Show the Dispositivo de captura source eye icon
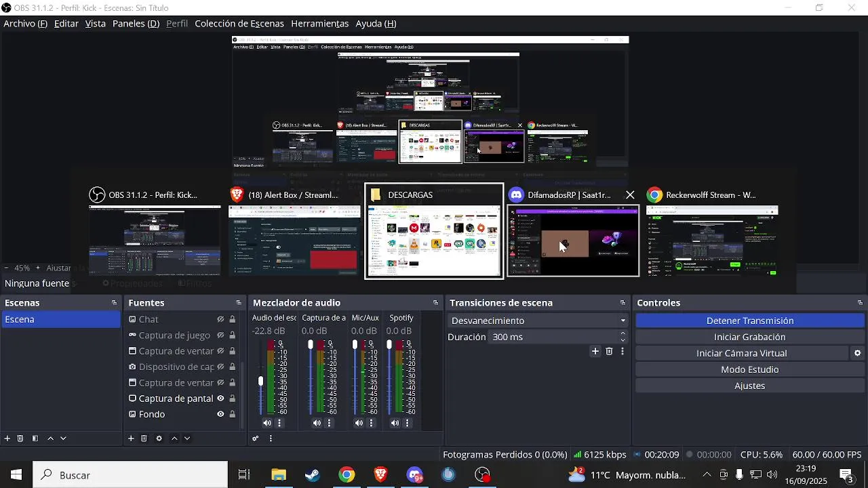Screen dimensions: 868x488 (220, 367)
